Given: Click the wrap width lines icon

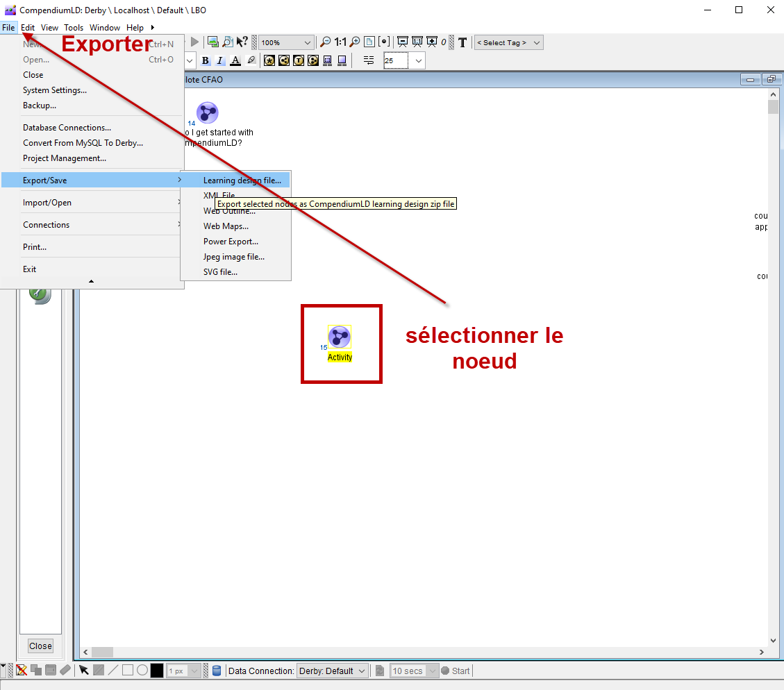Looking at the screenshot, I should click(369, 60).
